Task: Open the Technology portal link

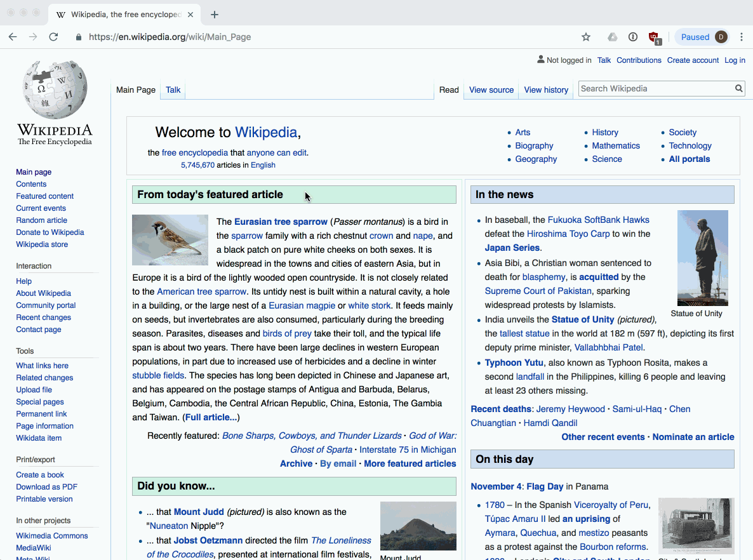Action: click(690, 145)
